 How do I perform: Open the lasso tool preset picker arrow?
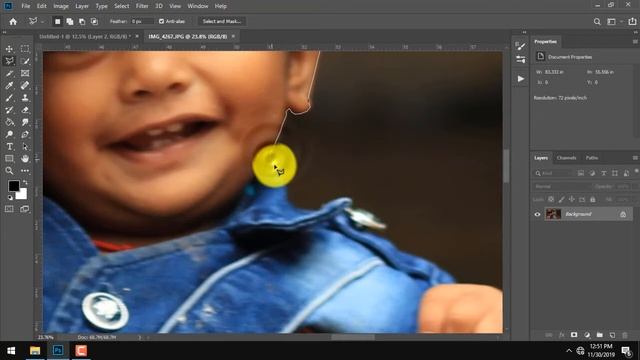(x=42, y=22)
